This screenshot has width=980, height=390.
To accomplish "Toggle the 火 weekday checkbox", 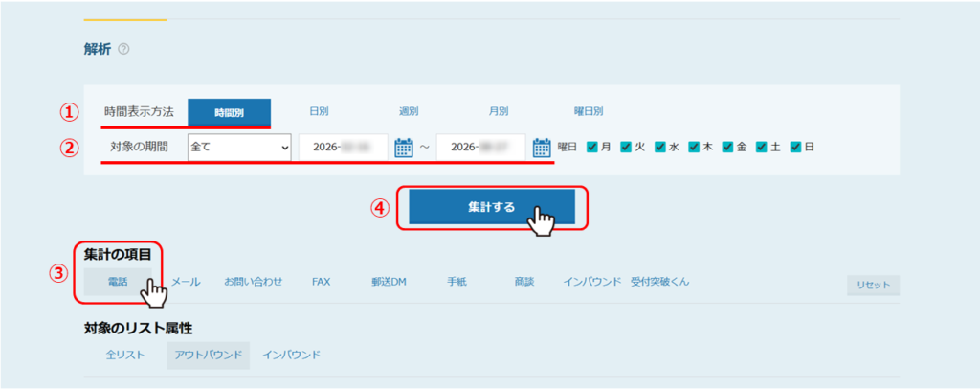I will (x=626, y=148).
